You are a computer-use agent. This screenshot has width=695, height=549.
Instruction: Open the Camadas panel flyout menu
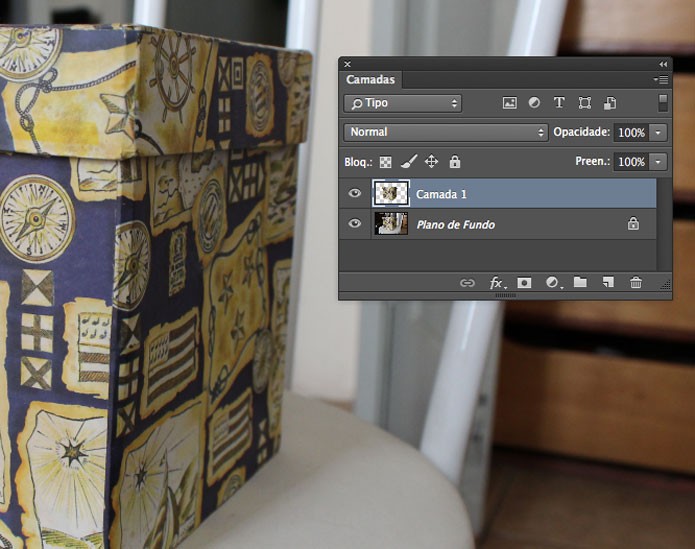click(661, 80)
